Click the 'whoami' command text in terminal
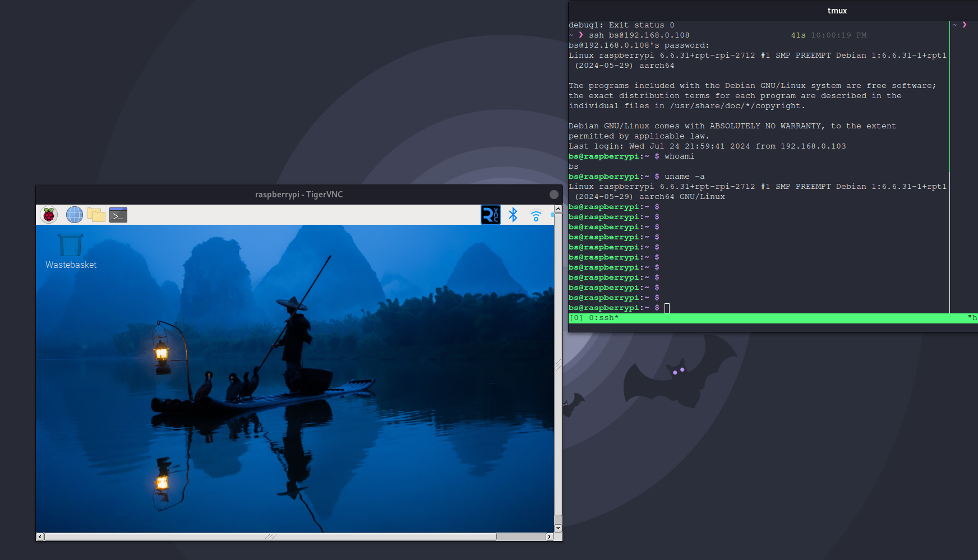 [679, 156]
